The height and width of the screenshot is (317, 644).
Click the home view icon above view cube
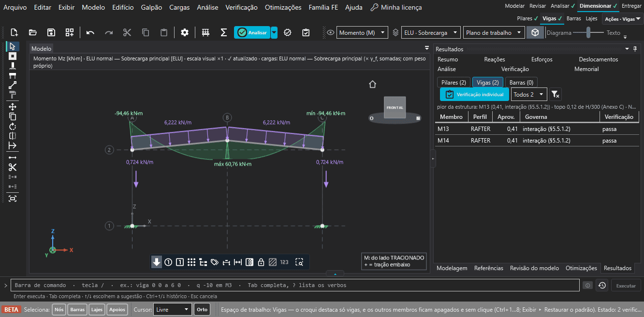pyautogui.click(x=372, y=85)
